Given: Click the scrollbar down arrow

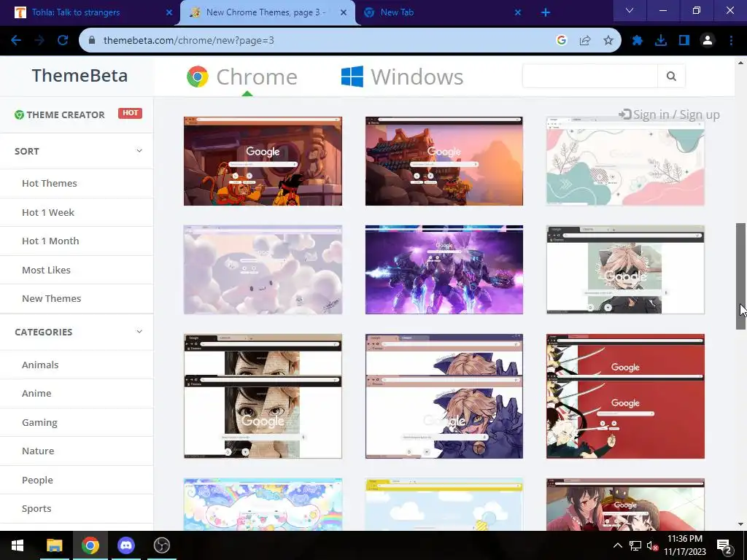Looking at the screenshot, I should (740, 525).
